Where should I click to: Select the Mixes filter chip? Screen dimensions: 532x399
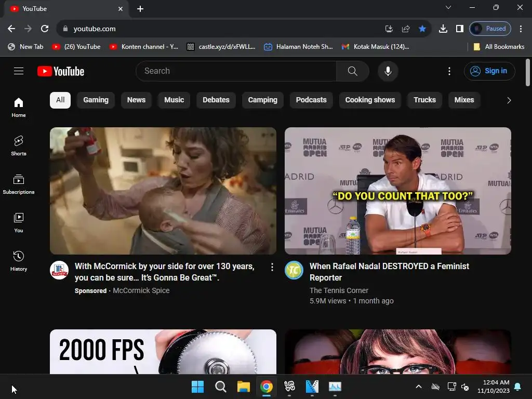click(464, 100)
